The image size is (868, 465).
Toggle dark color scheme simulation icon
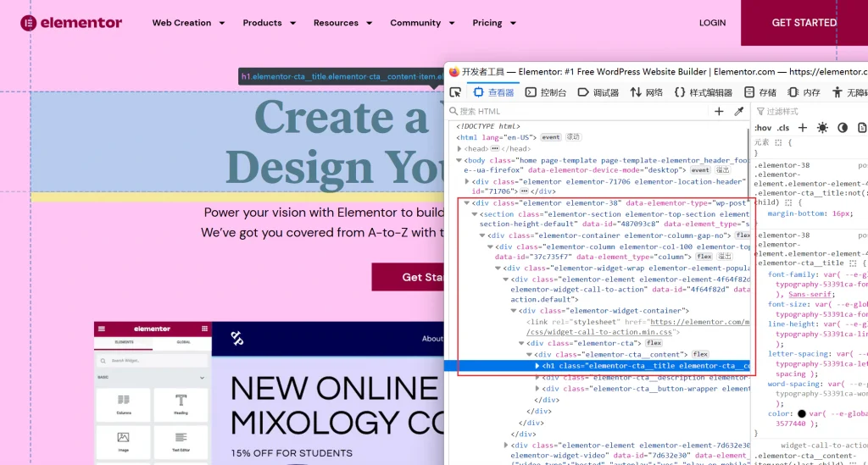tap(843, 128)
